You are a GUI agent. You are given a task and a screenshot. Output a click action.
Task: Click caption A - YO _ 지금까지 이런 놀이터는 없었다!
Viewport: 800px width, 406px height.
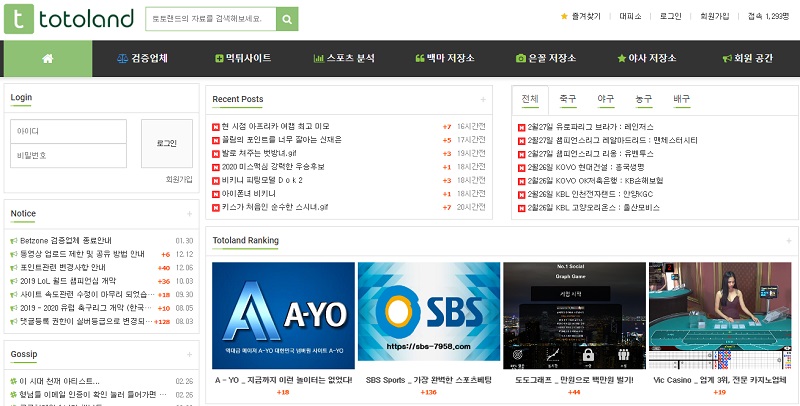(283, 380)
